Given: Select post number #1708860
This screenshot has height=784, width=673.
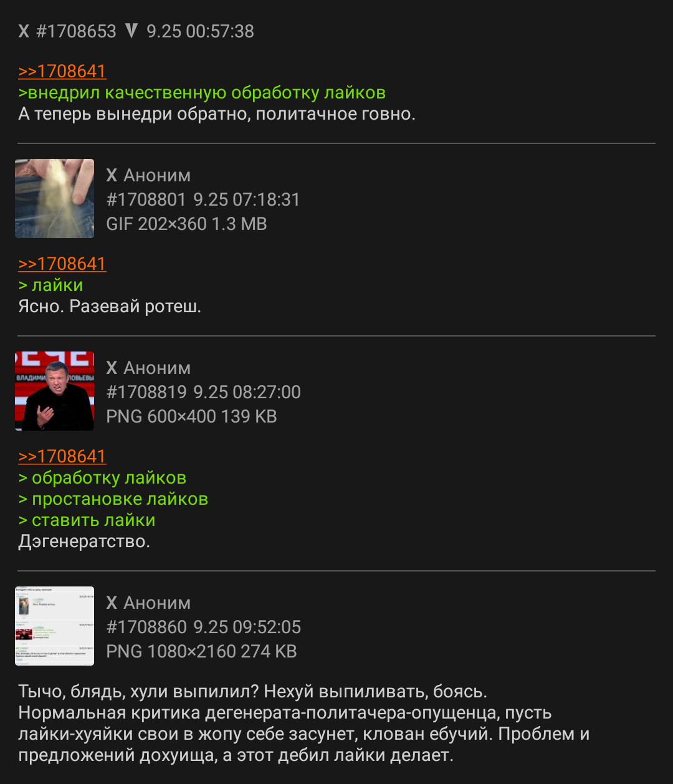Looking at the screenshot, I should [x=146, y=627].
